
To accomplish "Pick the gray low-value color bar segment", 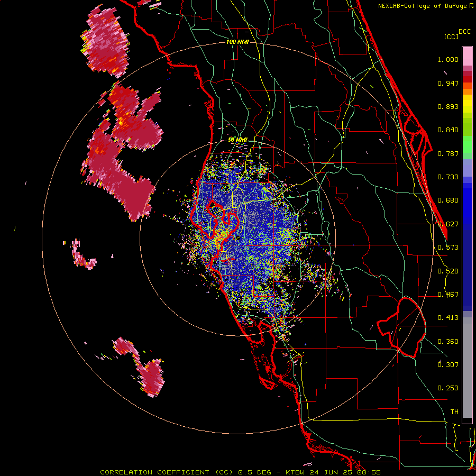I will click(467, 368).
